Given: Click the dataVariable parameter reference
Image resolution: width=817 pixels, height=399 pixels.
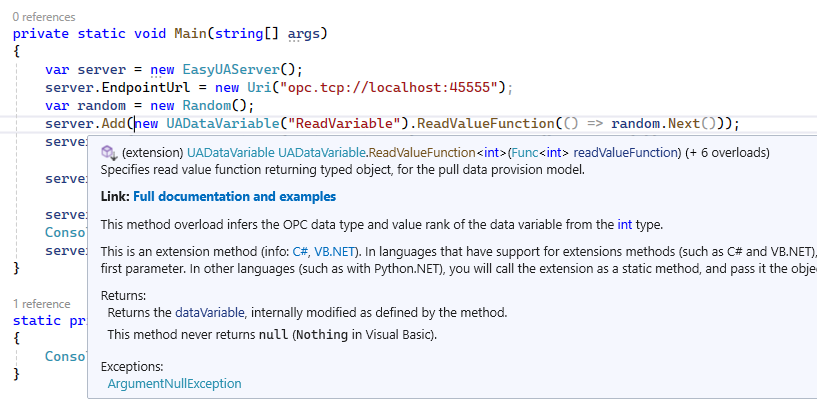Looking at the screenshot, I should [209, 313].
